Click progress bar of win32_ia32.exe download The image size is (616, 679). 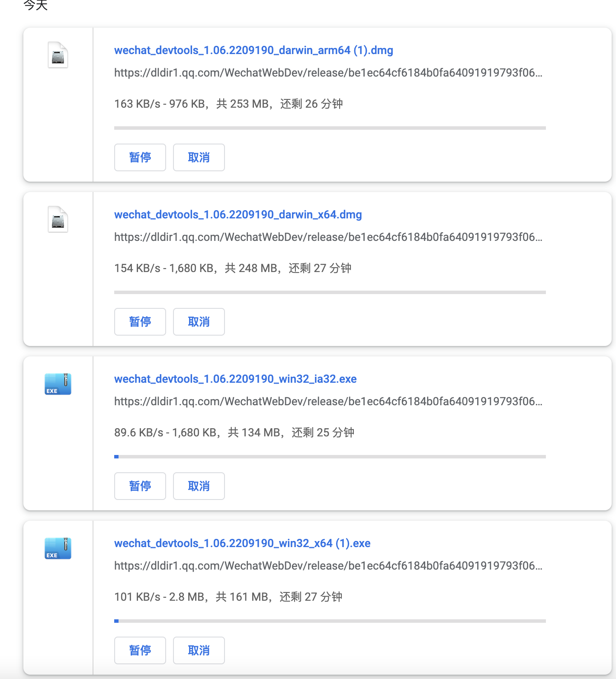[x=330, y=457]
